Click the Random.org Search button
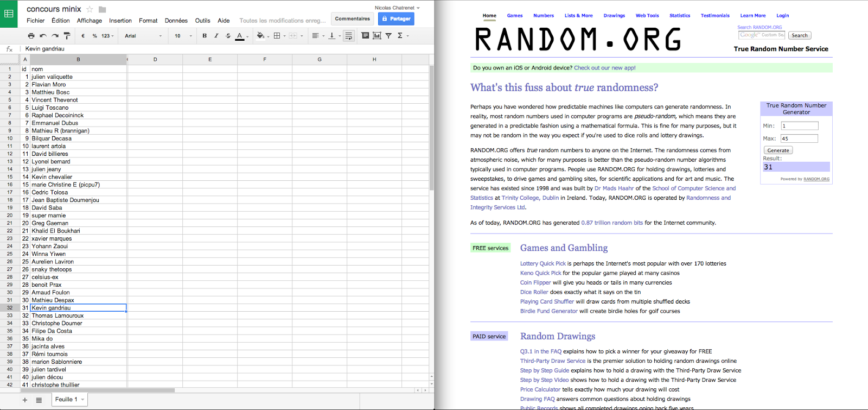 [x=800, y=35]
